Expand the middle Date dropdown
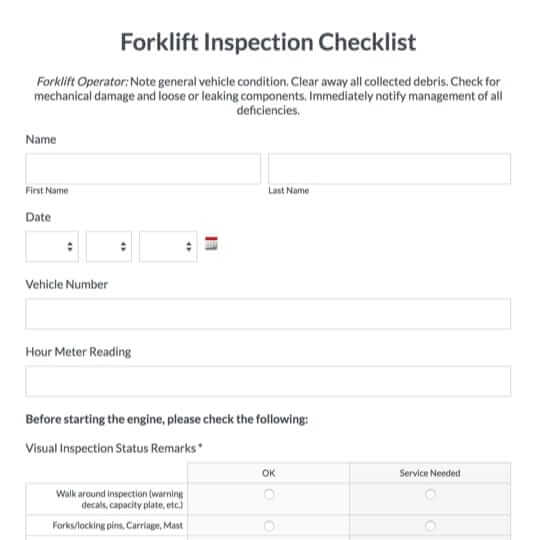 [x=109, y=246]
